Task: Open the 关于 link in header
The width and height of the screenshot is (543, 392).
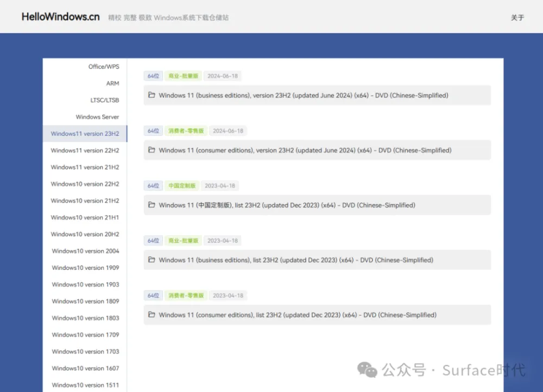Action: [x=517, y=17]
